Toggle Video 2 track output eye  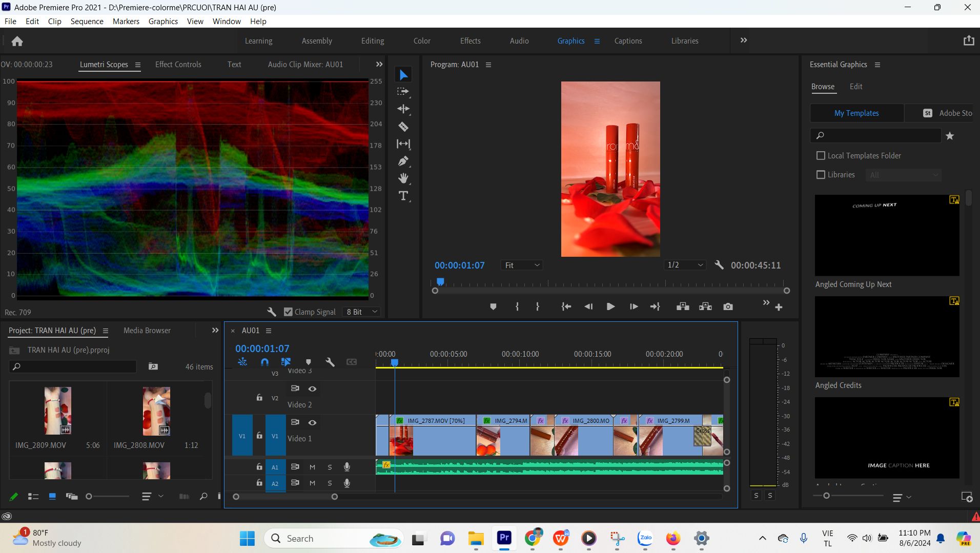point(312,388)
